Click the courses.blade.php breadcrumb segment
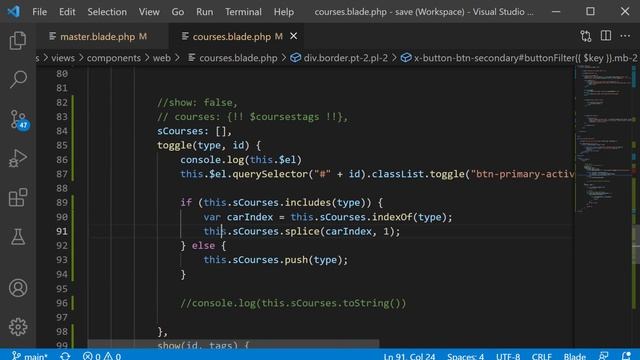 point(233,58)
